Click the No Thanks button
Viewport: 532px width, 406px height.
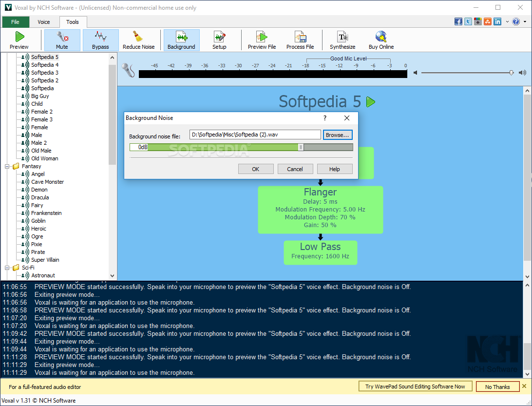coord(497,387)
